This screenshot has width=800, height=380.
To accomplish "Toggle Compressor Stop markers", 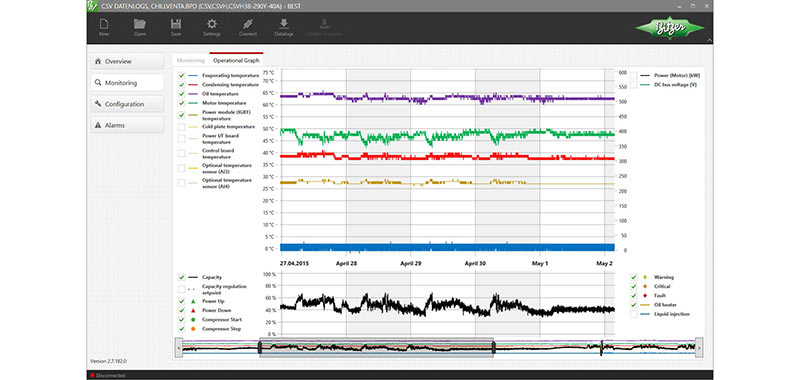I will pos(181,329).
